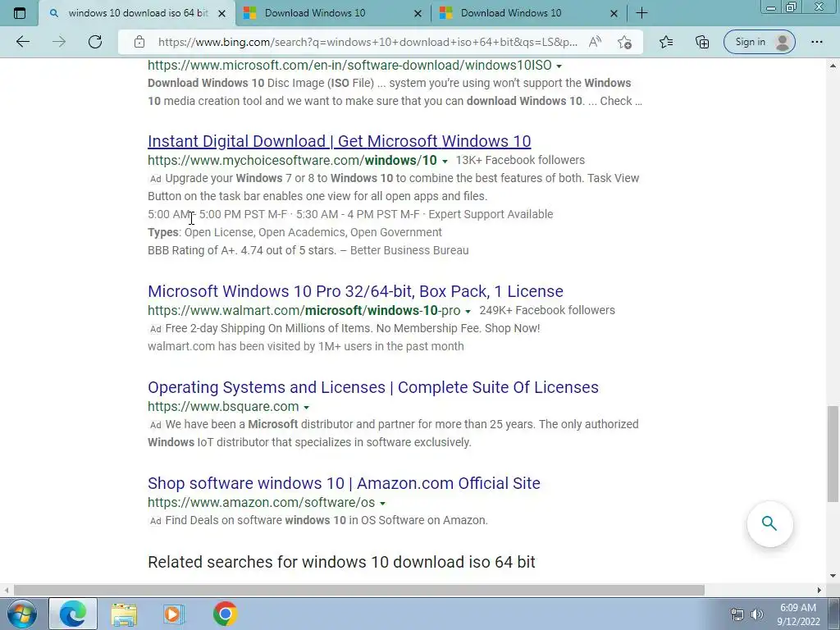
Task: Open Microsoft Windows 10 Pro Box Pack link
Action: (x=355, y=291)
